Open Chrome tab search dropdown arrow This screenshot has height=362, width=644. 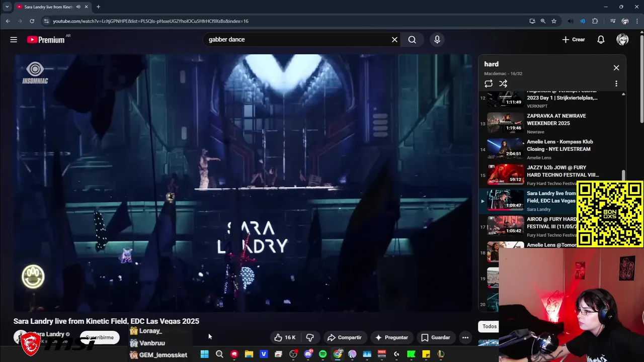tap(7, 7)
